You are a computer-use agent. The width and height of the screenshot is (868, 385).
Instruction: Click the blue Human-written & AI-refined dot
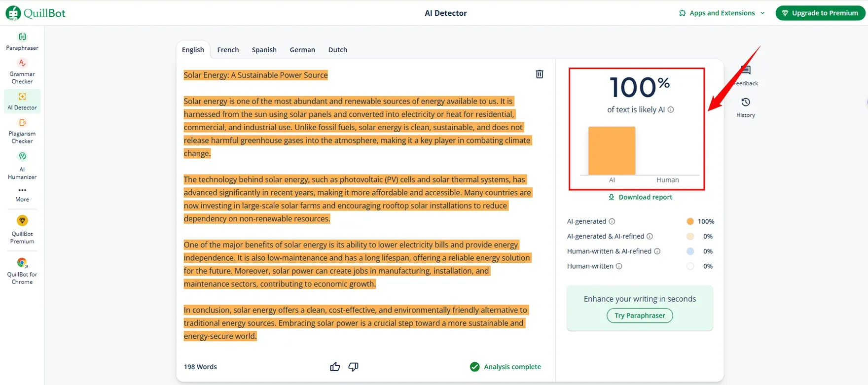690,251
